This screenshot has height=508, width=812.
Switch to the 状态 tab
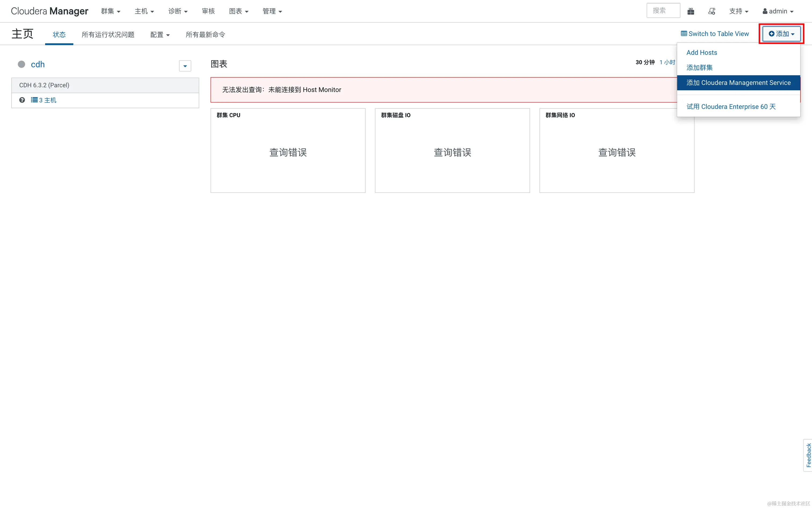pos(59,35)
